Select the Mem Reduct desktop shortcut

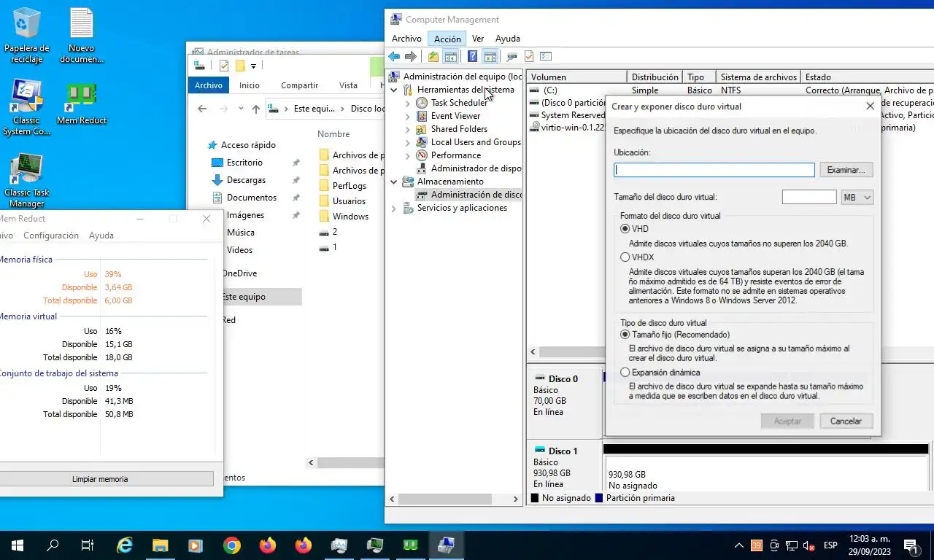(x=82, y=103)
